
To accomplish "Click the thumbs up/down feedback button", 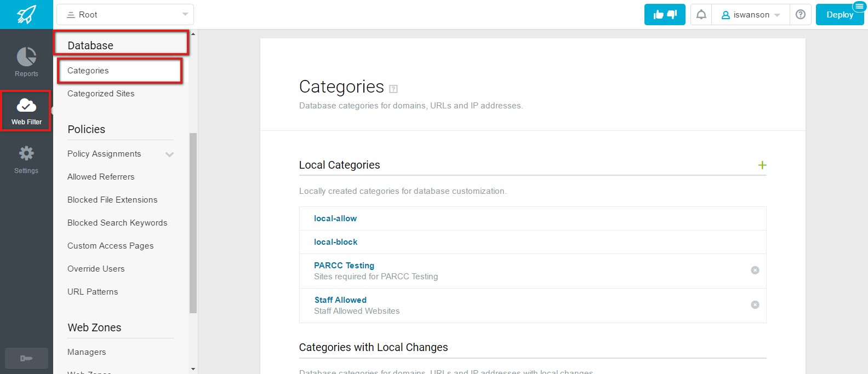I will coord(665,15).
